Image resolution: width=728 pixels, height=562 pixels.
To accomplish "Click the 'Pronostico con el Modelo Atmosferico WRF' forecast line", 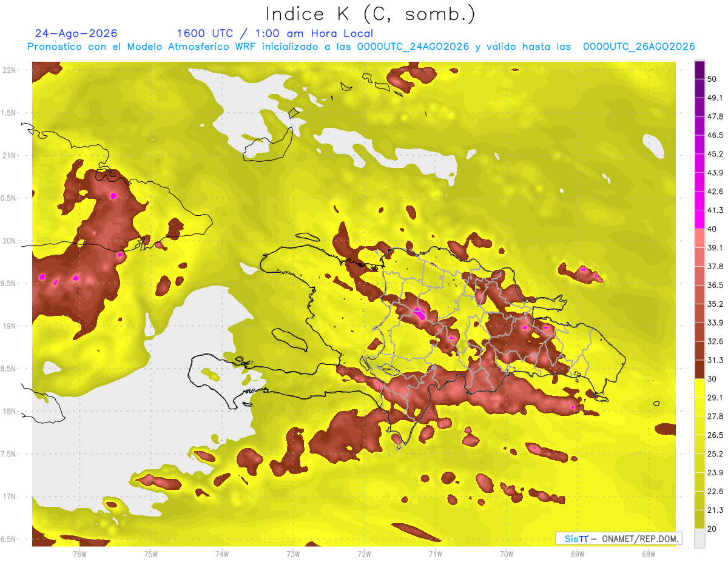I will tap(361, 47).
